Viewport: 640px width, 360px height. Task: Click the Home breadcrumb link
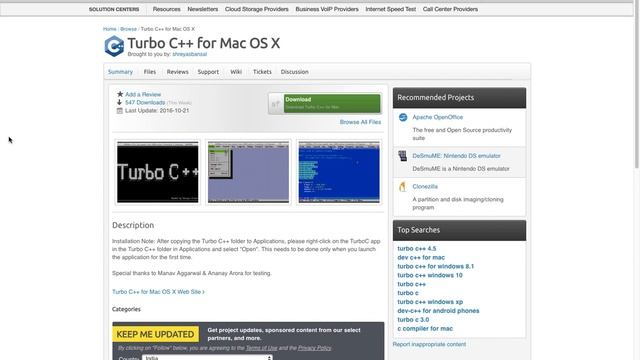109,29
